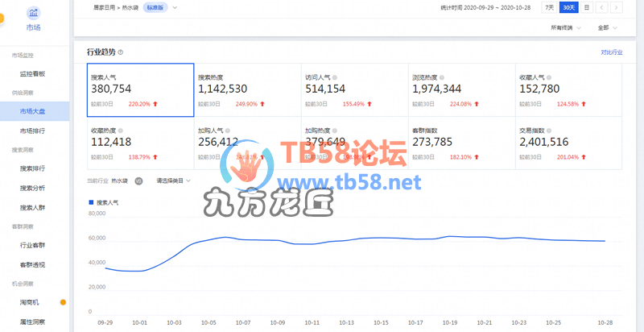
Task: Open 客群透视 in sidebar
Action: click(32, 265)
